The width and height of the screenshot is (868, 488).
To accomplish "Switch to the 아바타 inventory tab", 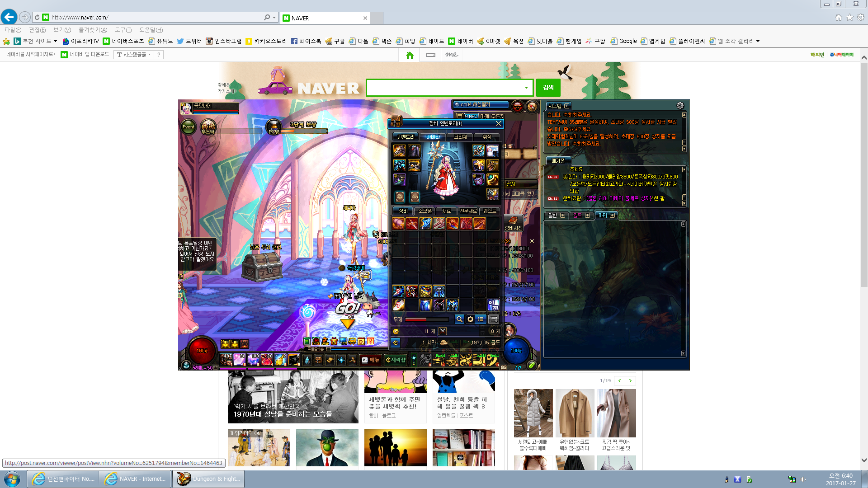I will [x=433, y=137].
